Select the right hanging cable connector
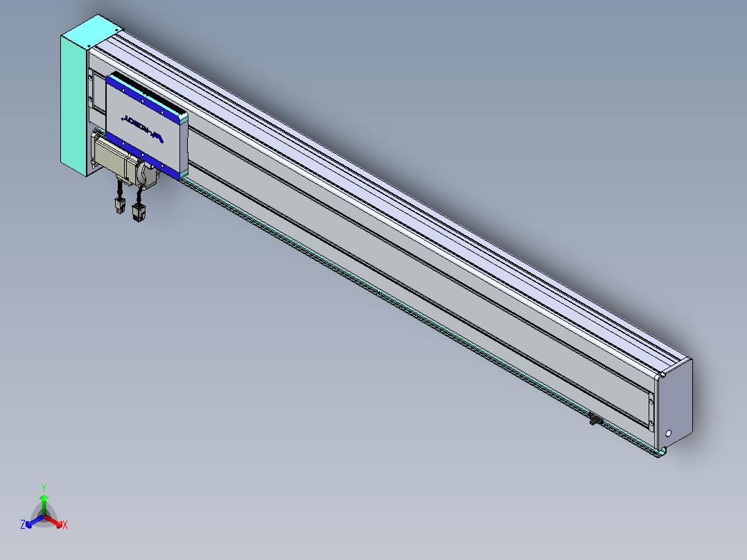747x560 pixels. (x=139, y=213)
